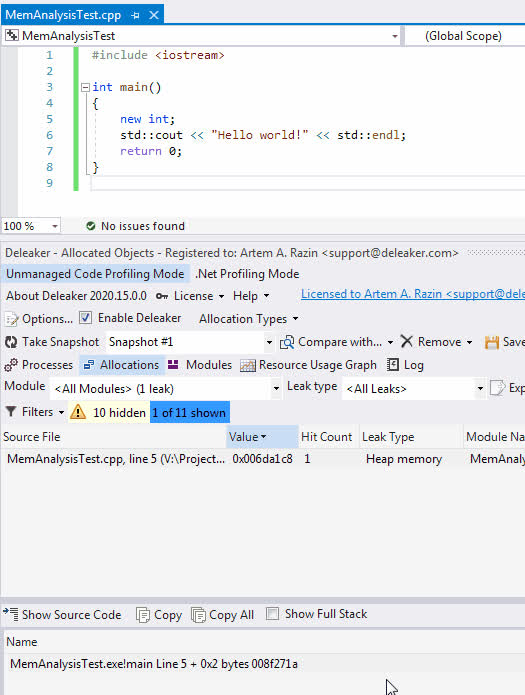The height and width of the screenshot is (695, 525).
Task: Click the Compare with magnifier icon
Action: pyautogui.click(x=287, y=342)
